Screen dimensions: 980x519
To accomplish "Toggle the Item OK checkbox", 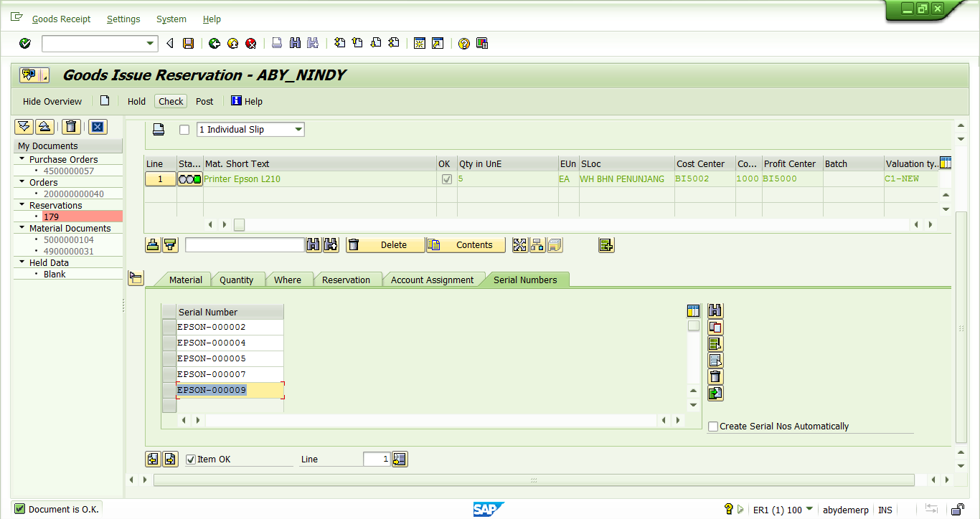I will click(x=189, y=459).
